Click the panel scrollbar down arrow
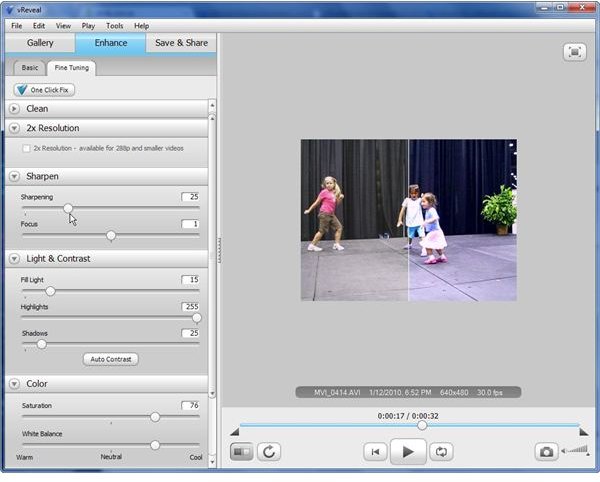This screenshot has width=600, height=482. (212, 461)
